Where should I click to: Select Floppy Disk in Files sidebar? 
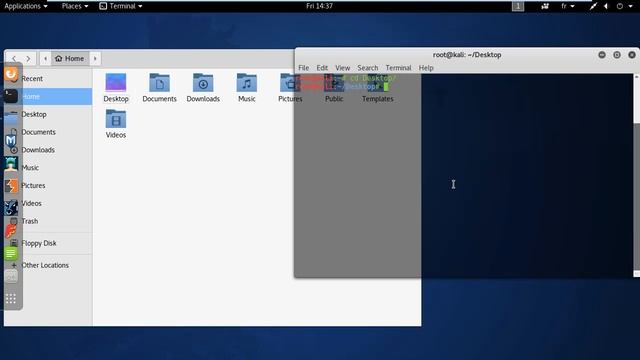[x=48, y=243]
